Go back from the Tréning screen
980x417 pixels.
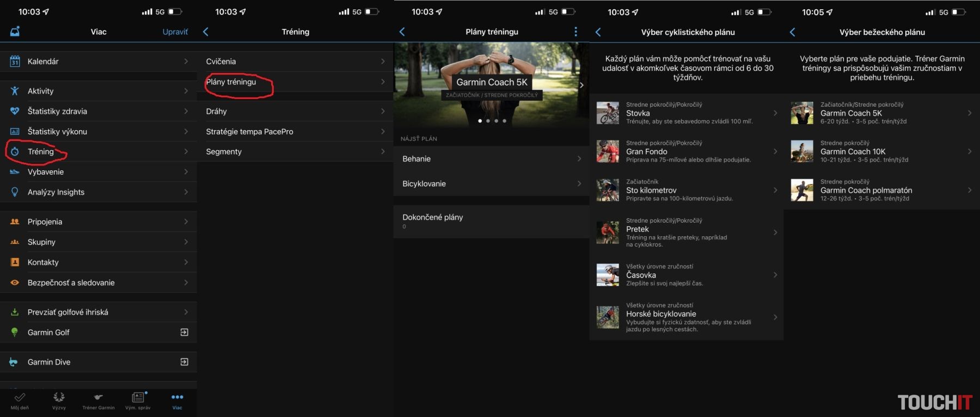click(x=206, y=32)
